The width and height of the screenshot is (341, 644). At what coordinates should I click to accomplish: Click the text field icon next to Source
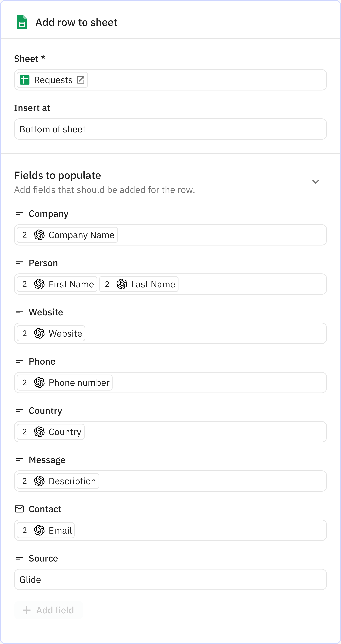click(19, 558)
